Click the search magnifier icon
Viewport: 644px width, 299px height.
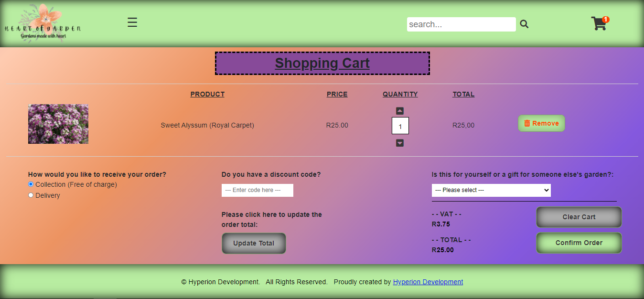(x=524, y=24)
